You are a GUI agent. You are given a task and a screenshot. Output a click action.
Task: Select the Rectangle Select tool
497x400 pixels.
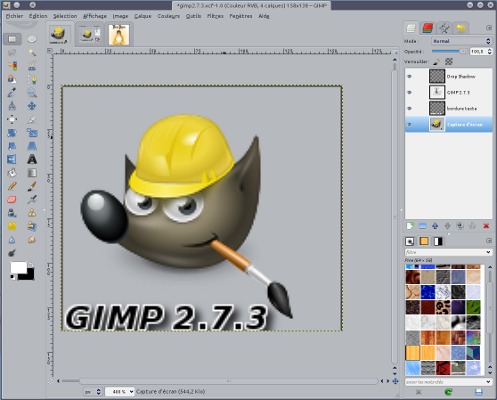pyautogui.click(x=12, y=39)
